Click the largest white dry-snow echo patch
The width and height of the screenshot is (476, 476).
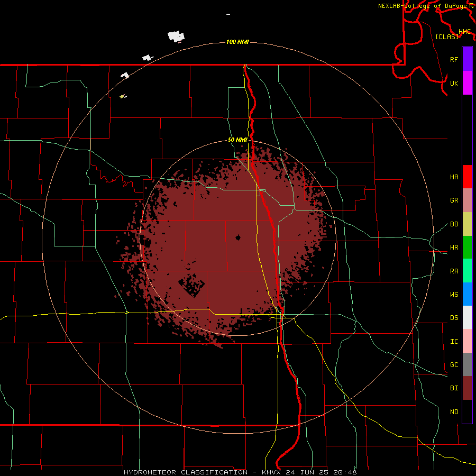pyautogui.click(x=176, y=36)
